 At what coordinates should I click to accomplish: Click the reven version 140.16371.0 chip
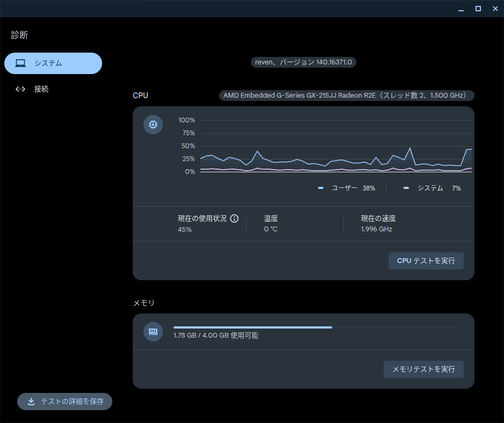point(304,62)
